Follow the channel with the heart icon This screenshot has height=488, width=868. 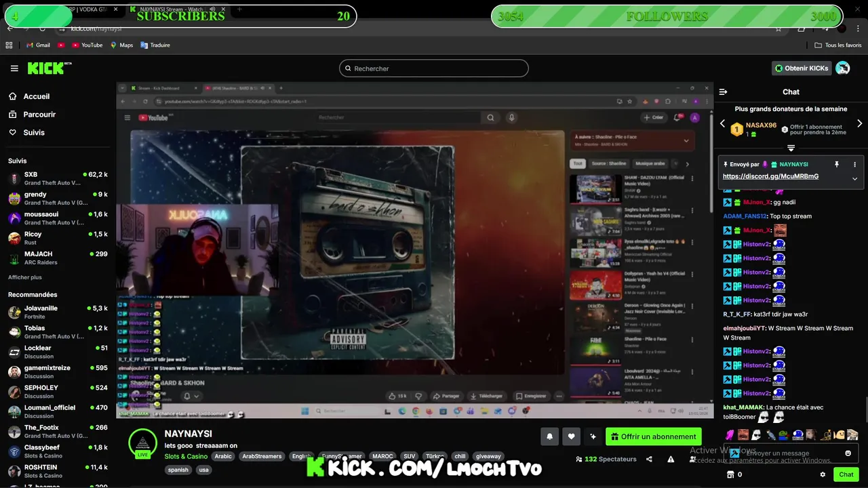tap(571, 436)
